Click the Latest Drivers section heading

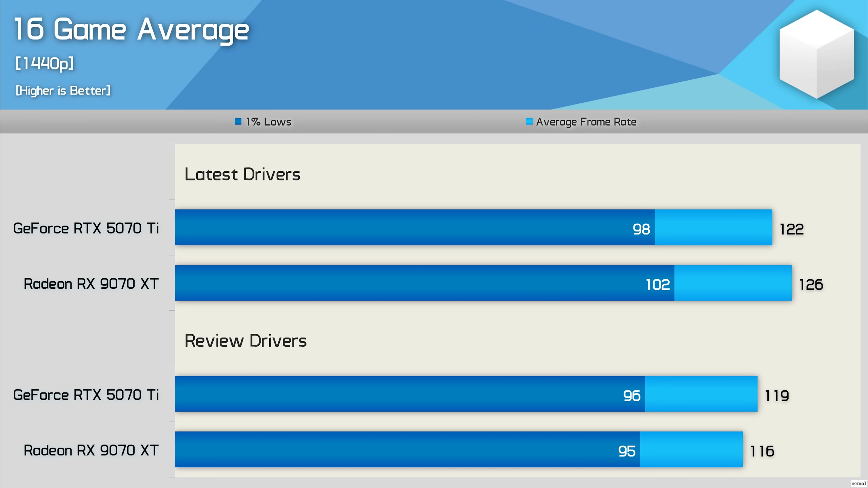[x=242, y=175]
